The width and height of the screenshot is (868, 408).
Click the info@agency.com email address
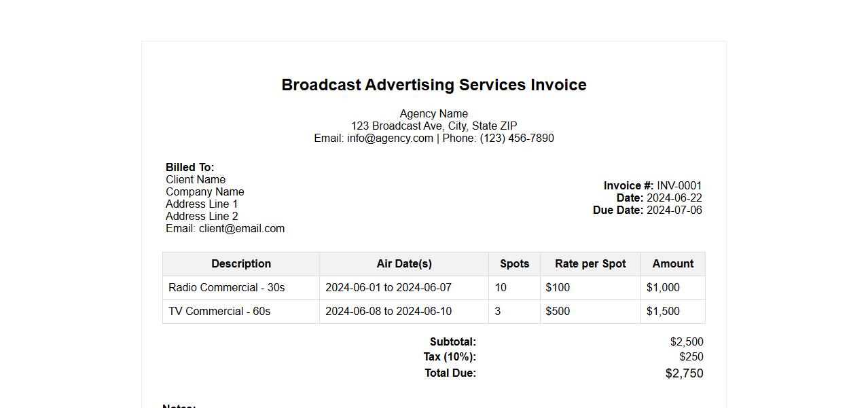[390, 138]
